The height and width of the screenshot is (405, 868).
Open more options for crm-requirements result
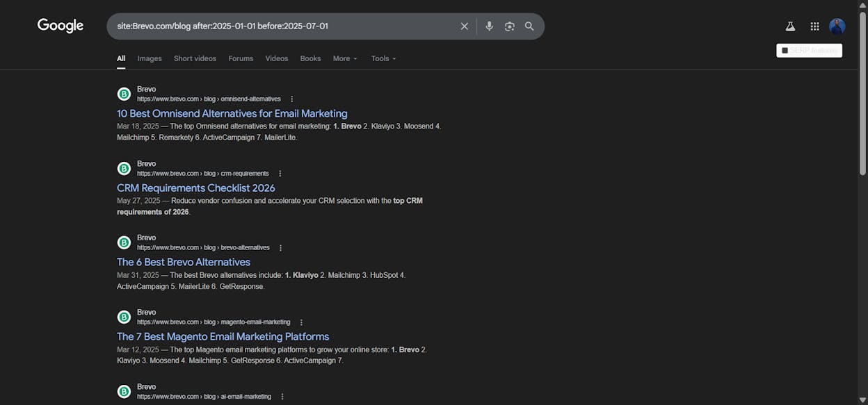(280, 174)
